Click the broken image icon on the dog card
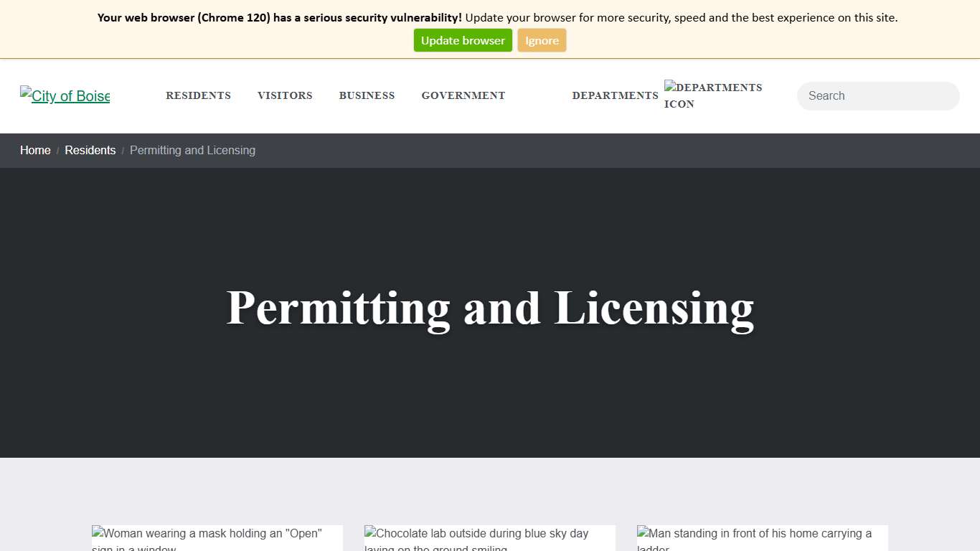The image size is (980, 551). pos(369,533)
